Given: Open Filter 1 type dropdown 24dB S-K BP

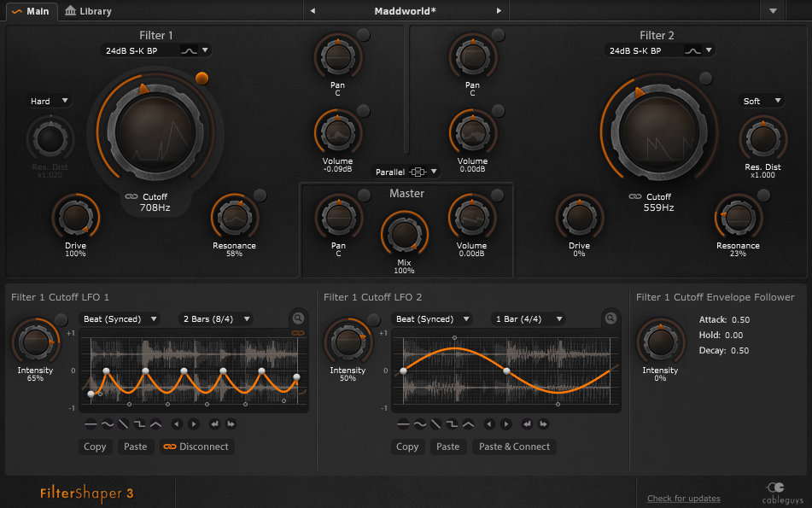Looking at the screenshot, I should click(x=155, y=50).
